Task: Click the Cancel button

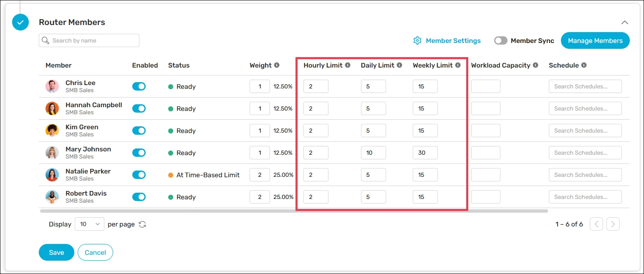Action: tap(95, 252)
